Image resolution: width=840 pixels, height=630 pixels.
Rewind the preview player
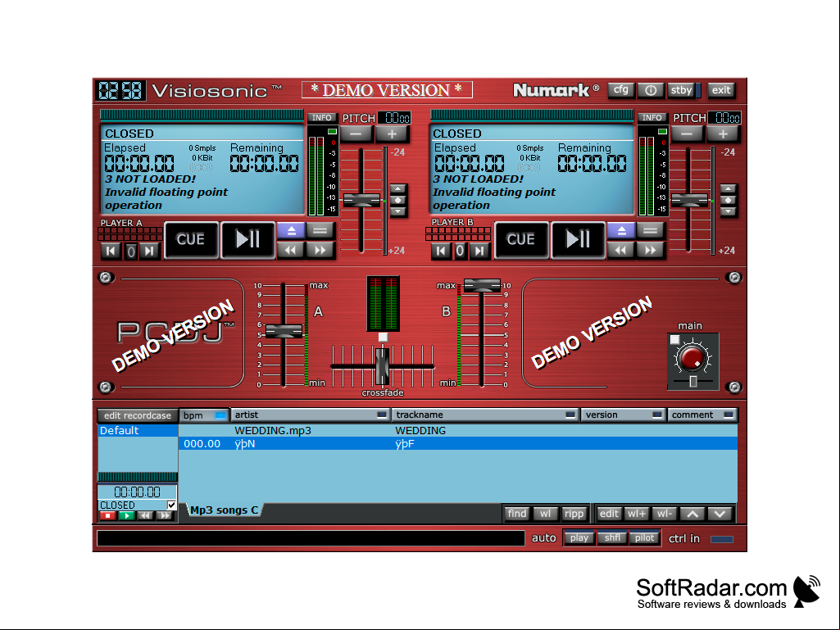(x=144, y=515)
